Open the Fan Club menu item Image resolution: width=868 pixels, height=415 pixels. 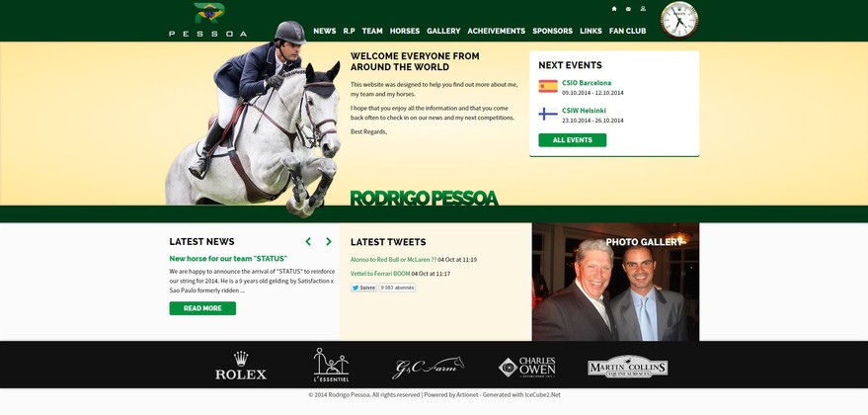pos(627,31)
